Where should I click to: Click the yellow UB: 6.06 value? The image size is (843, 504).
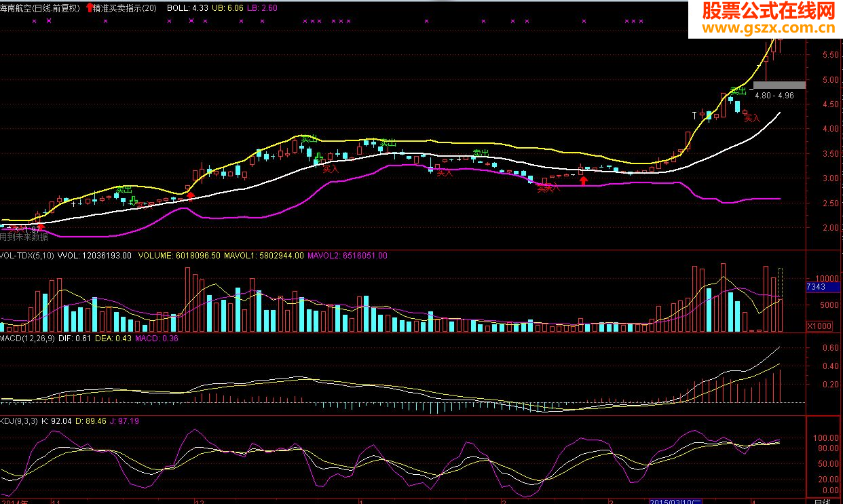pos(227,8)
